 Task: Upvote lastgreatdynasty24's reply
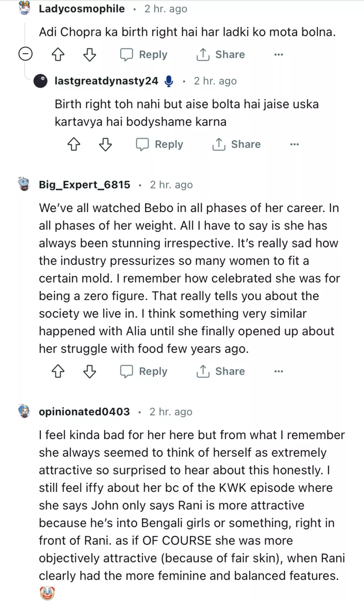click(x=74, y=144)
